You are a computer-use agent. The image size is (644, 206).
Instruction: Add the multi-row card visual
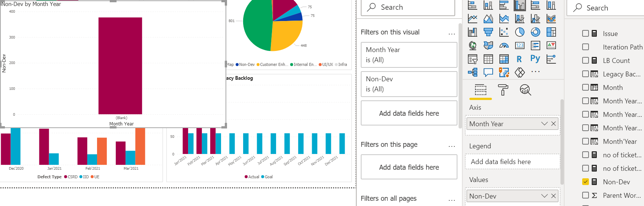tap(535, 46)
